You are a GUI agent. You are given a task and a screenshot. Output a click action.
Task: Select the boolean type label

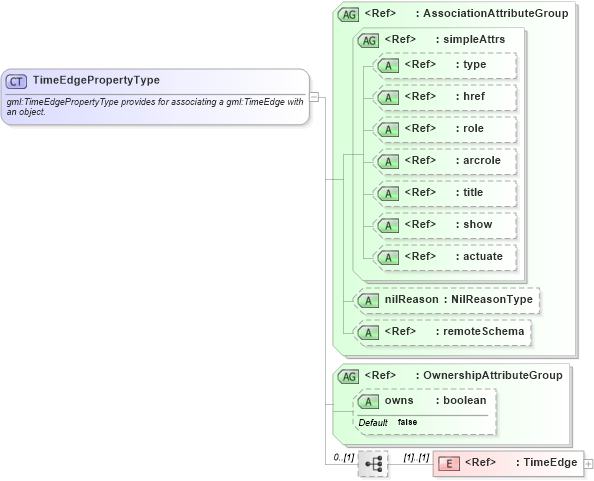coord(464,400)
